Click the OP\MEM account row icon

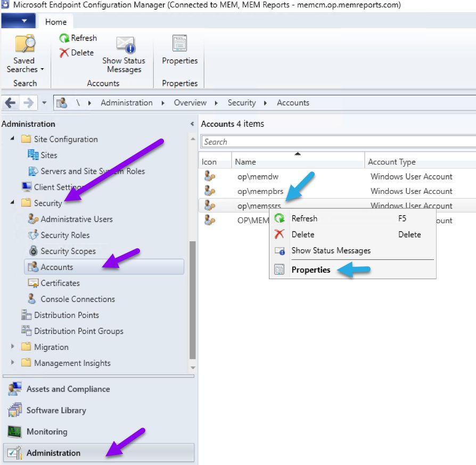tap(209, 220)
